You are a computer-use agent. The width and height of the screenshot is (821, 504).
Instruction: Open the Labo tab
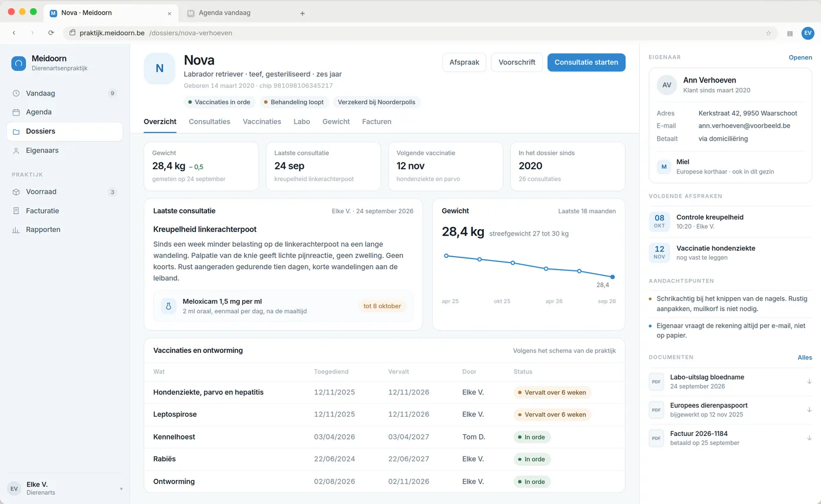coord(302,121)
